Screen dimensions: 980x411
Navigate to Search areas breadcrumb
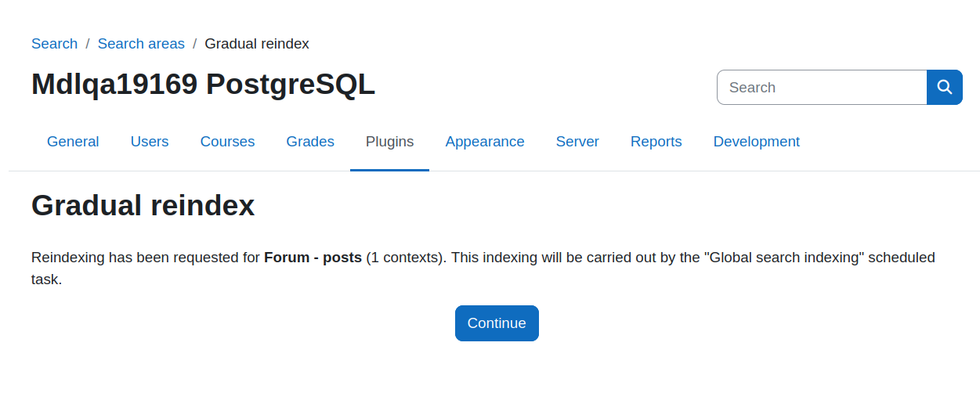141,44
